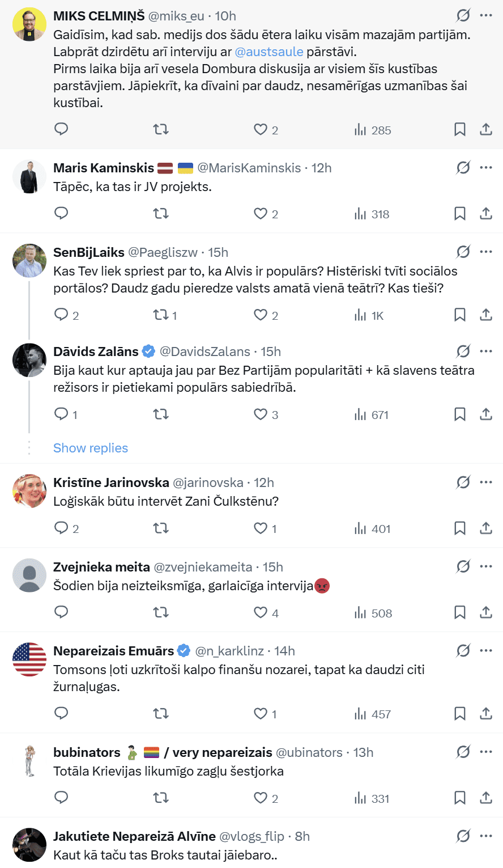Open Grok icon on Nepareizais Emuārs's tweet
503x868 pixels.
[463, 650]
